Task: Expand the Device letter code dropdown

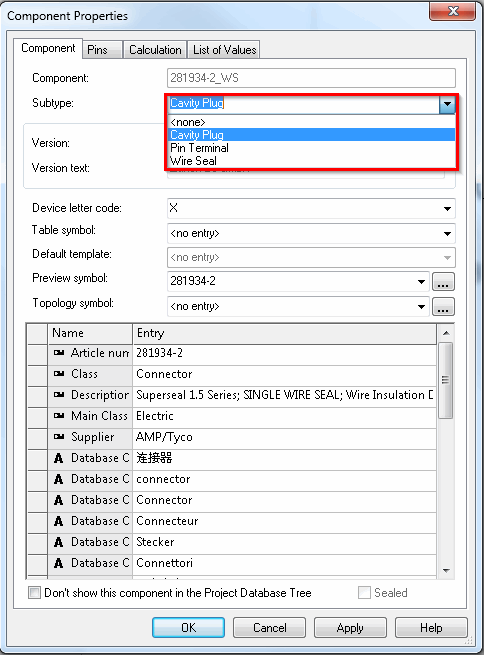Action: [447, 208]
